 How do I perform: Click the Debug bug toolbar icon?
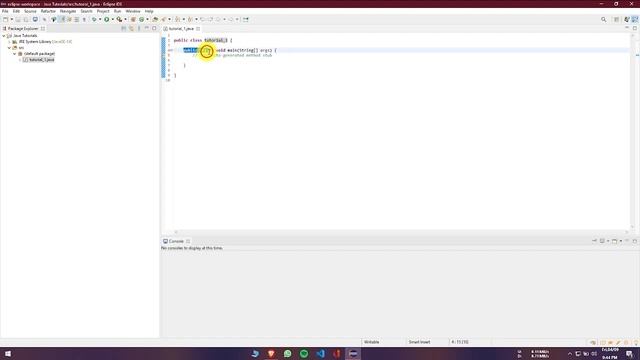point(94,19)
